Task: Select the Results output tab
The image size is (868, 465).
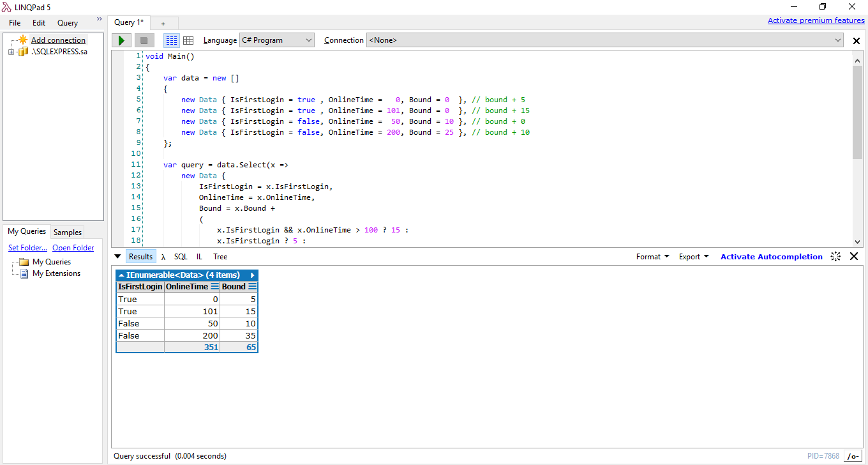Action: (140, 257)
